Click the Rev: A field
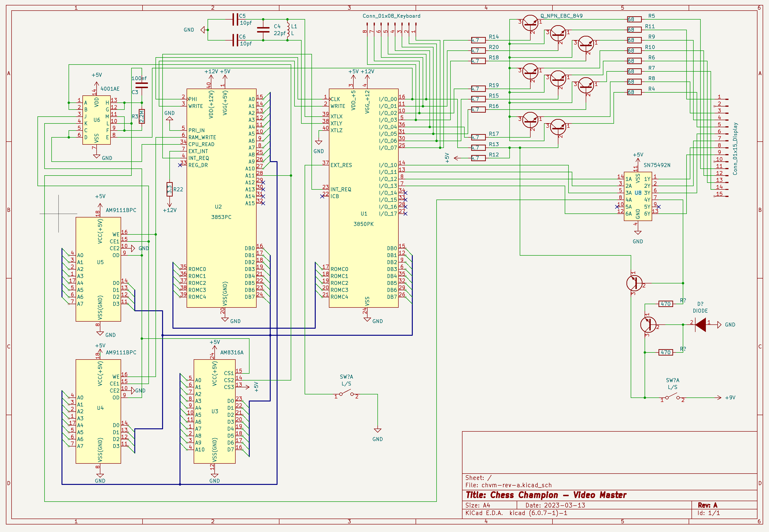The width and height of the screenshot is (769, 532). [707, 505]
